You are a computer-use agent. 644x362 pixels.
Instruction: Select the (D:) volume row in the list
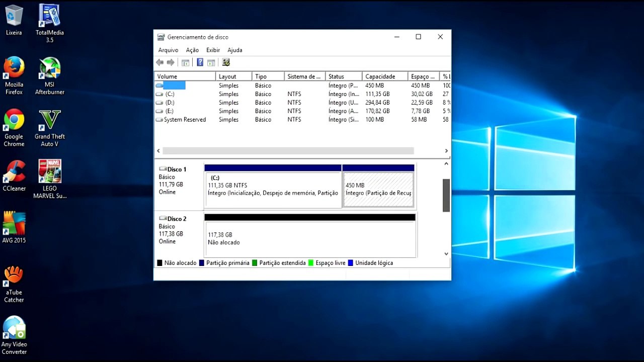coord(170,103)
